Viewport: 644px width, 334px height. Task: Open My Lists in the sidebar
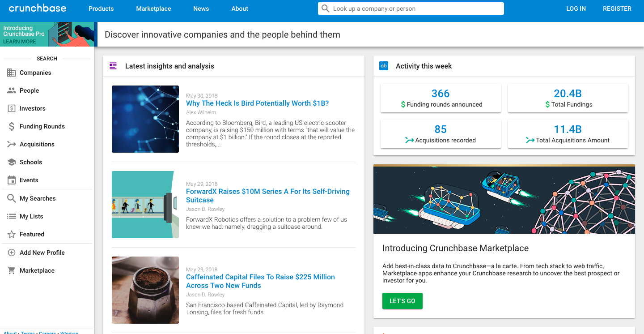coord(47,216)
